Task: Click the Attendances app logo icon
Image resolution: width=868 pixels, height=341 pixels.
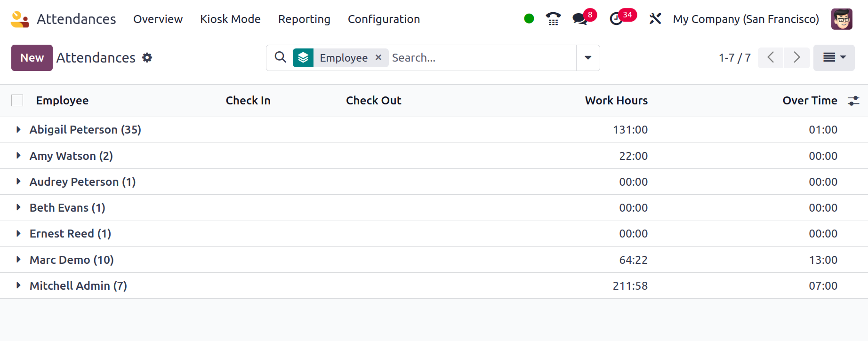Action: [x=20, y=19]
